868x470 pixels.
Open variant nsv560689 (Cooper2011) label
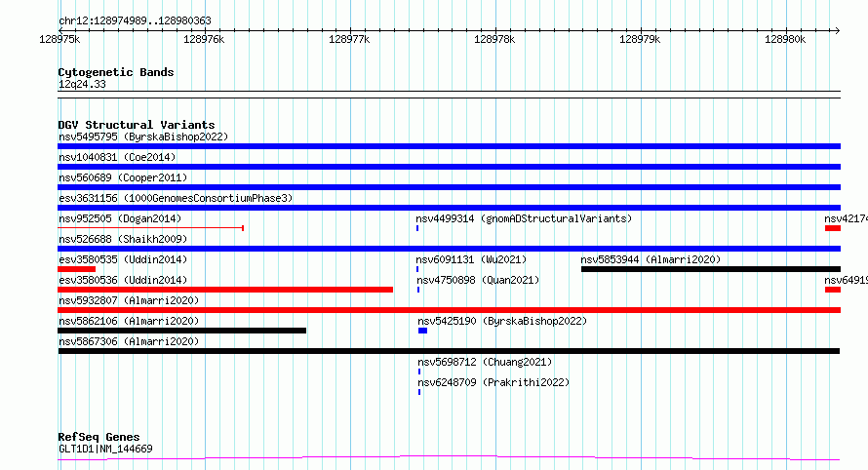pos(123,177)
